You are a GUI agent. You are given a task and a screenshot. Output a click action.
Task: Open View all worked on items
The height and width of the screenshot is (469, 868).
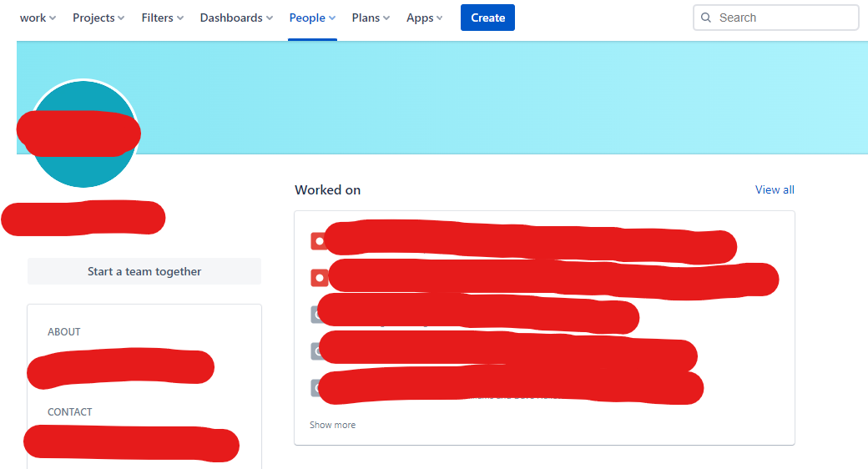[x=775, y=189]
